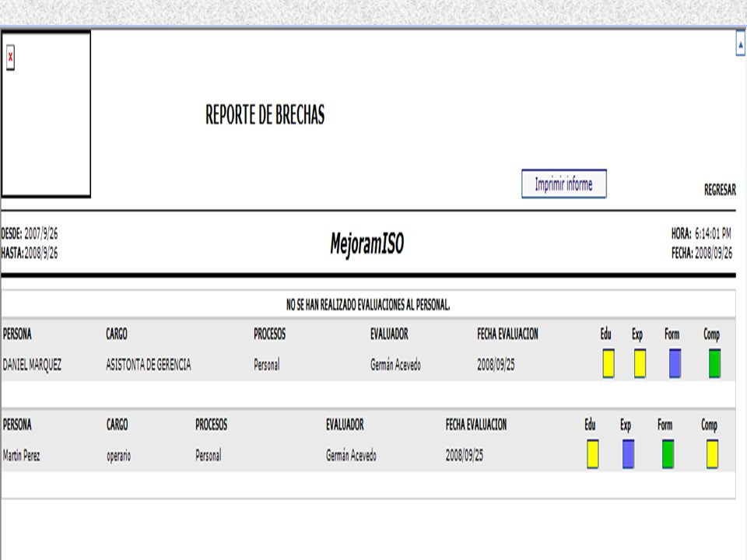Click date 2008/09/25 in DANIEL MARQUEZ row
747x560 pixels.
click(496, 365)
